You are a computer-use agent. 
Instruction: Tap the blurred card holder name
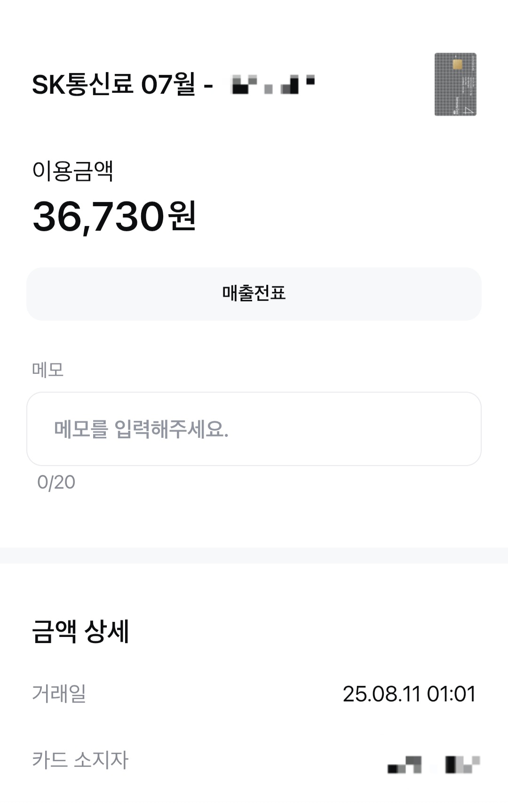point(433,764)
